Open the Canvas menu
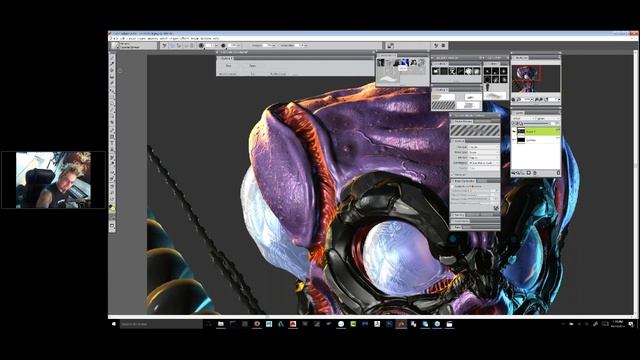 pyautogui.click(x=131, y=38)
